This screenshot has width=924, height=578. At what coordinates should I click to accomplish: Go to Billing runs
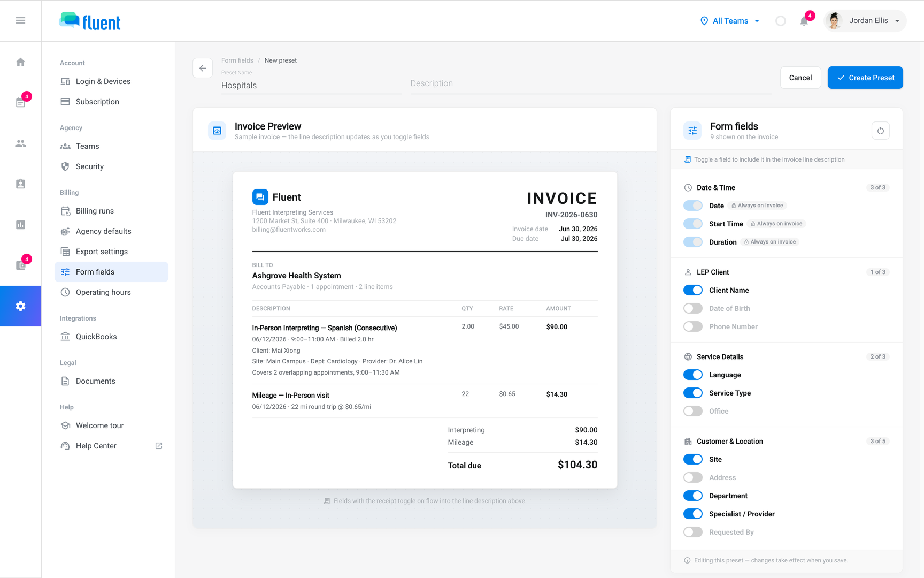[x=111, y=211]
